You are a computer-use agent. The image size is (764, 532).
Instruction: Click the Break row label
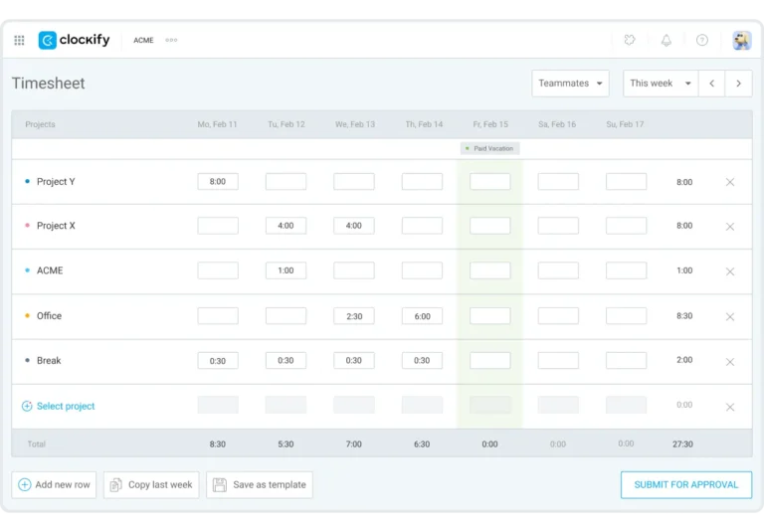(49, 361)
